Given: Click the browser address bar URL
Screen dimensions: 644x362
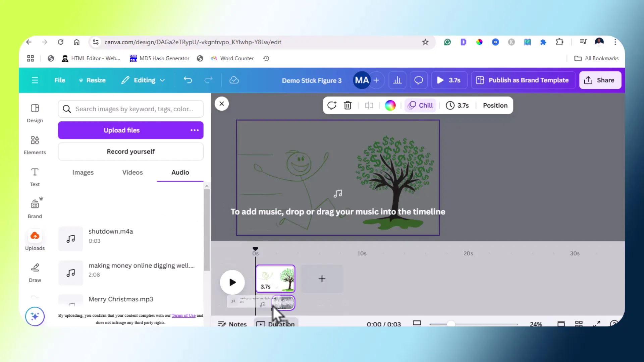Looking at the screenshot, I should point(193,42).
